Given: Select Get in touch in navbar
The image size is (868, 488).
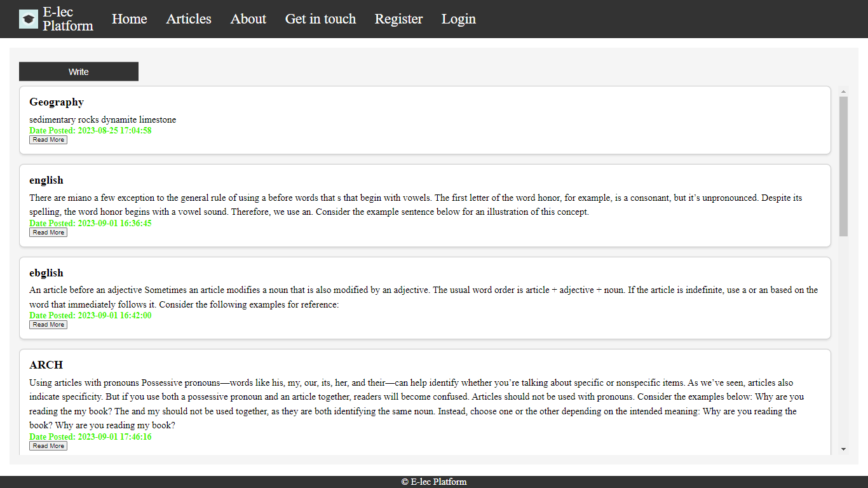Looking at the screenshot, I should click(320, 19).
